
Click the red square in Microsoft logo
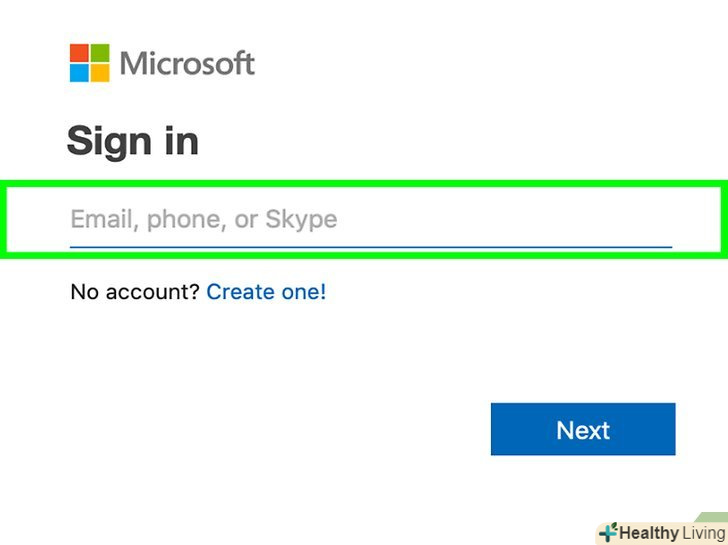tap(80, 54)
